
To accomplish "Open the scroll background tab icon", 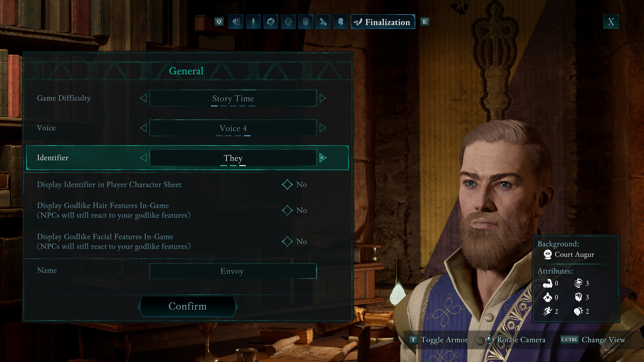I will click(x=323, y=22).
